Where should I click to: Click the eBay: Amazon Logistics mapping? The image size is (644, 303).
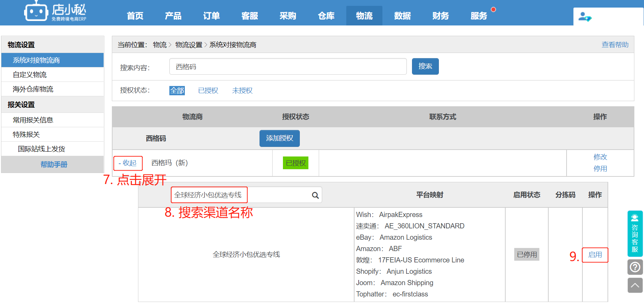click(x=394, y=237)
